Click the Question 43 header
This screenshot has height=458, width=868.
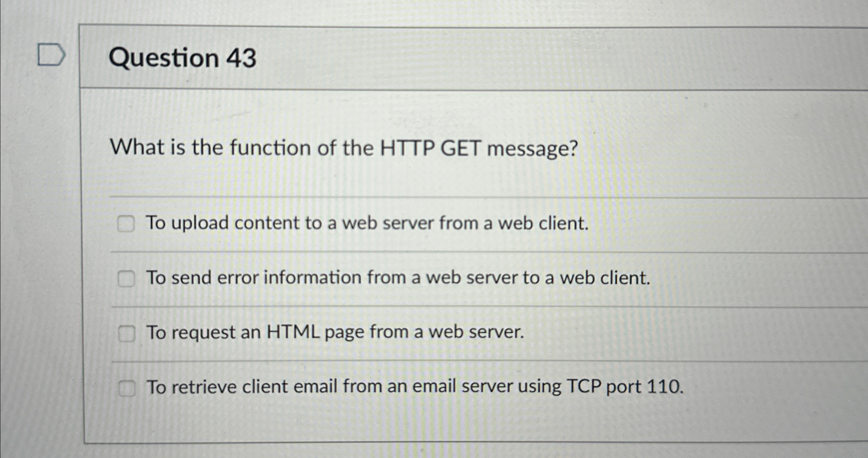point(183,58)
